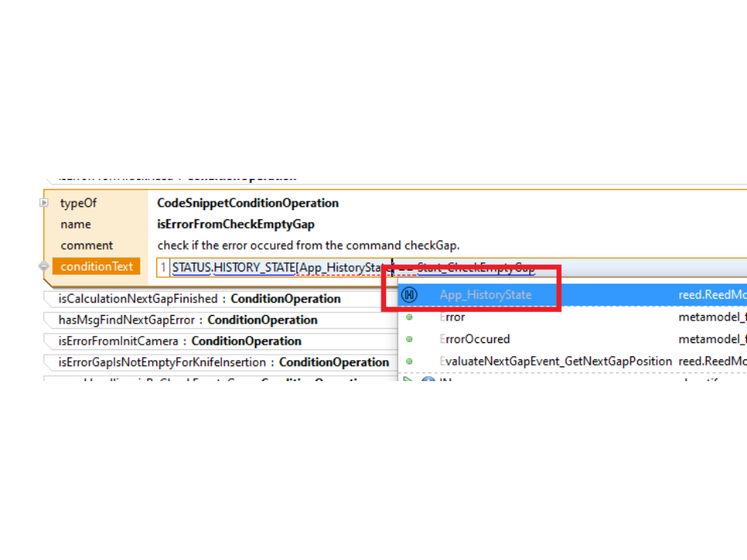Screen dimensions: 747x560
Task: Click green dot icon beside ErrorOccured suggestion
Action: coord(409,339)
